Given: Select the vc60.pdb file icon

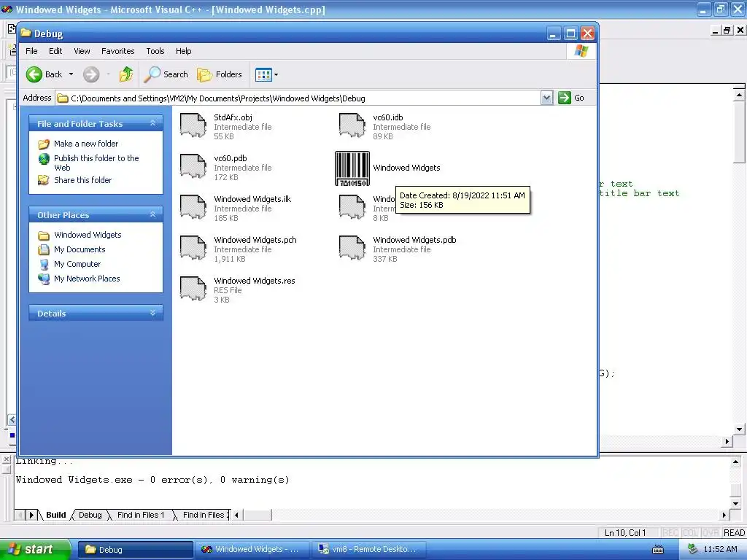Looking at the screenshot, I should pyautogui.click(x=193, y=166).
